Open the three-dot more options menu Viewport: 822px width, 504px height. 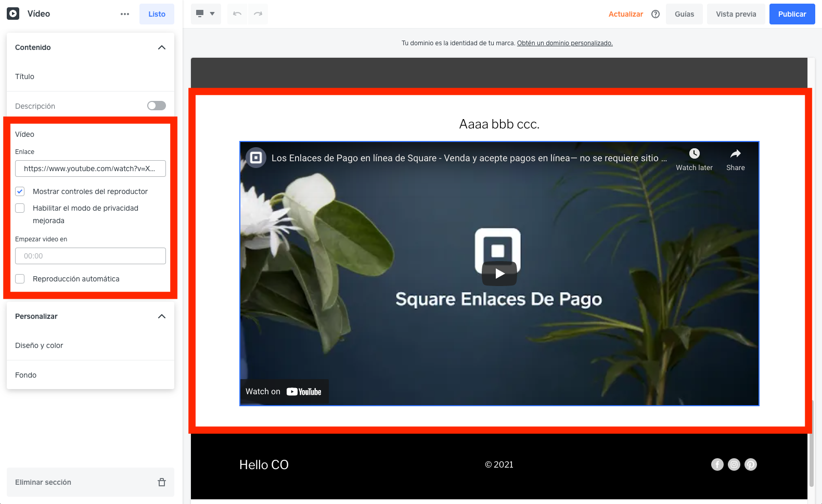point(125,14)
